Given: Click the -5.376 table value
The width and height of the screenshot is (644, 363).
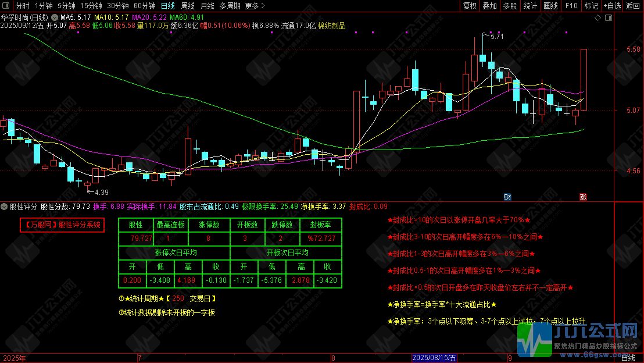Looking at the screenshot, I should [271, 280].
